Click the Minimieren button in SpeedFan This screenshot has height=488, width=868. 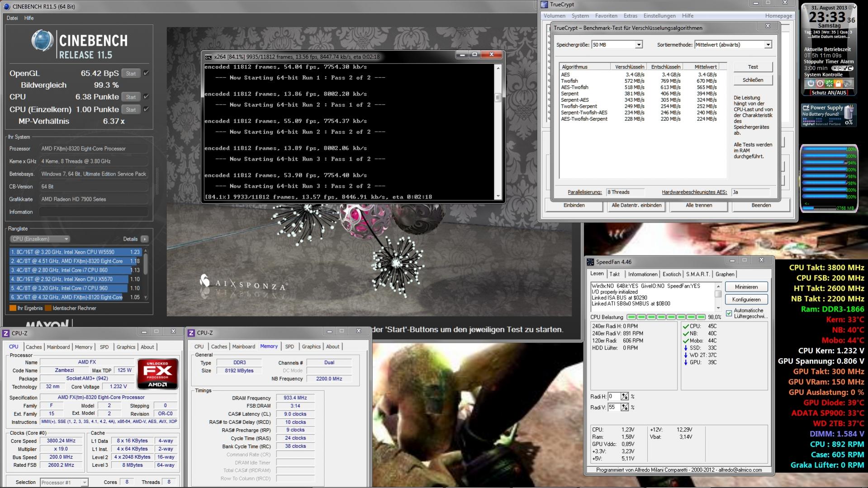[746, 287]
